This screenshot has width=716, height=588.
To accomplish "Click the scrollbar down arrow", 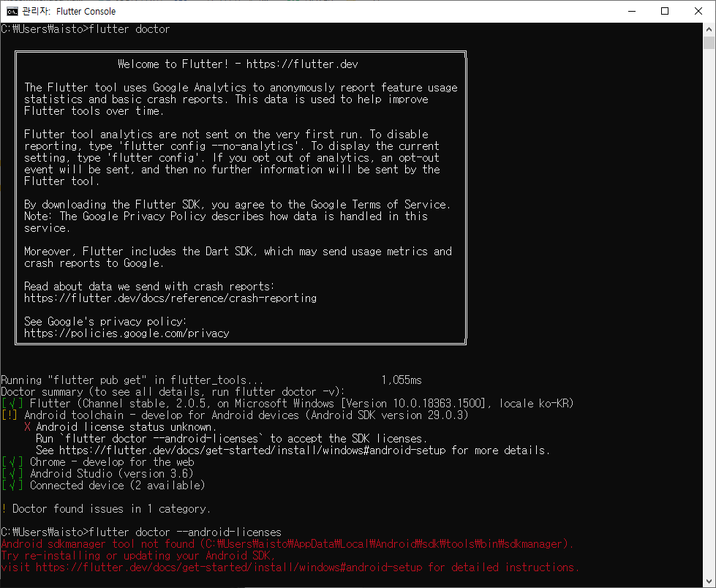I will (709, 581).
